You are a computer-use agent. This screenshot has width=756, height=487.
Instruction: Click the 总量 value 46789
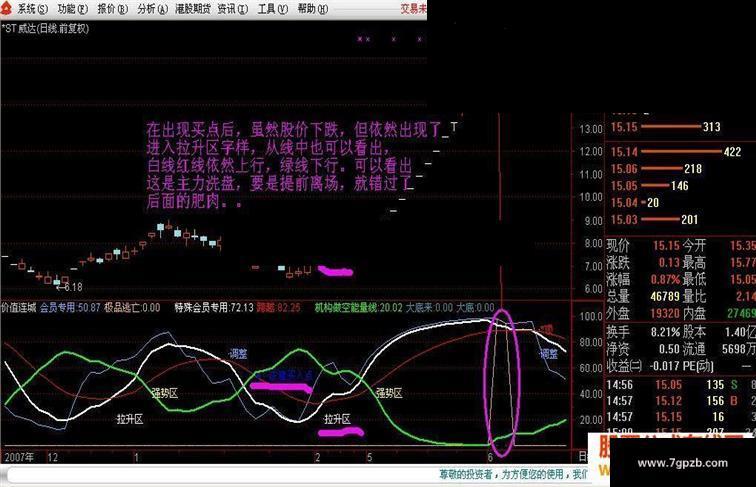coord(665,296)
